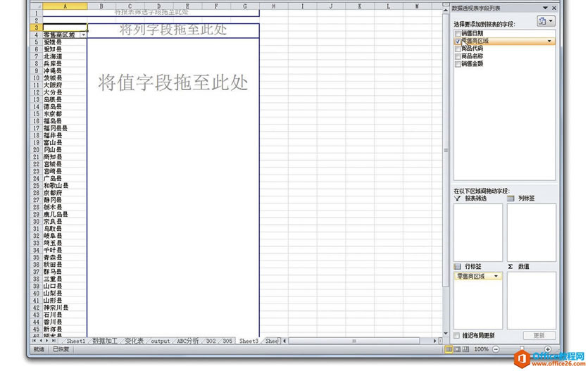Switch to 302 sheet tab

click(211, 341)
